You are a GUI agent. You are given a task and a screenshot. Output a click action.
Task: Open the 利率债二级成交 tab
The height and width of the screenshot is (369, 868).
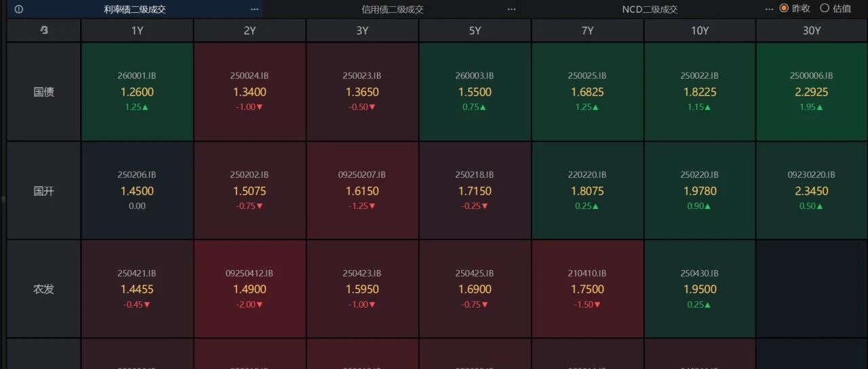[135, 9]
